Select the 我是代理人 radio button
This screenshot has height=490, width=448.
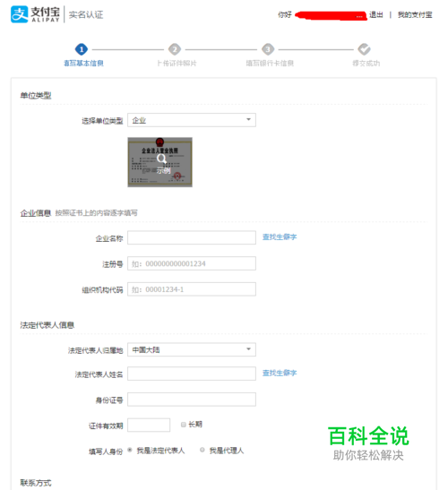pyautogui.click(x=202, y=450)
